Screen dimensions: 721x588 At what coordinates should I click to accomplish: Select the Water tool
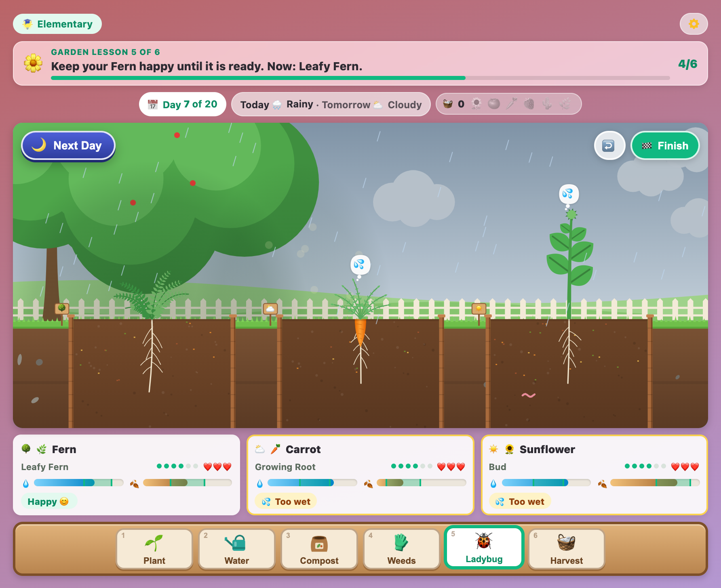[237, 549]
